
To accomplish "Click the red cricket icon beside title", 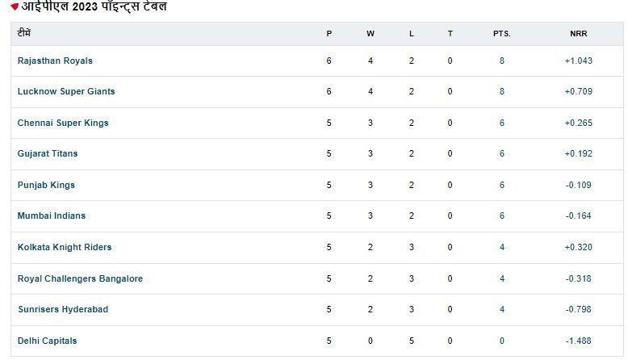I will pyautogui.click(x=15, y=7).
